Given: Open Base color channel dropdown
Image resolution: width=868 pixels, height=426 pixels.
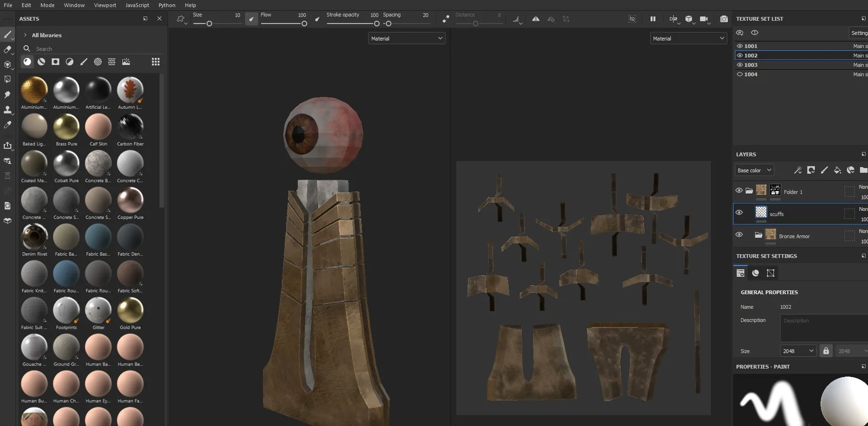Looking at the screenshot, I should 754,170.
